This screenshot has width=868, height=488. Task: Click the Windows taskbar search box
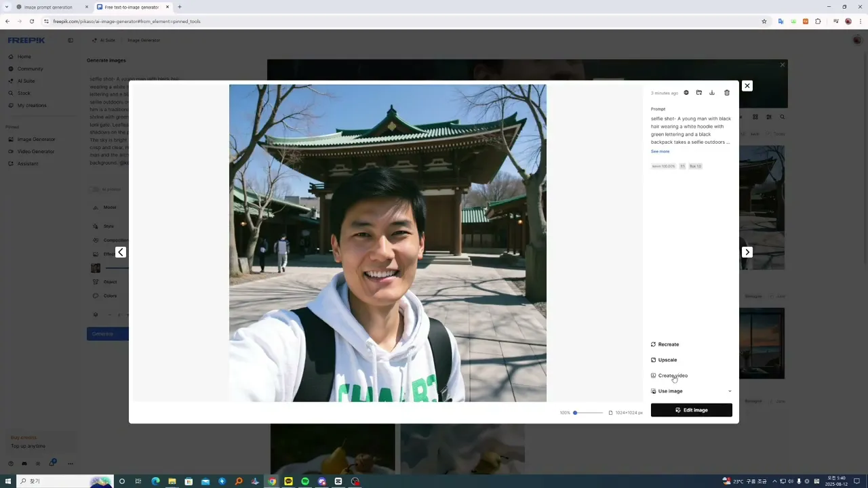pos(64,481)
